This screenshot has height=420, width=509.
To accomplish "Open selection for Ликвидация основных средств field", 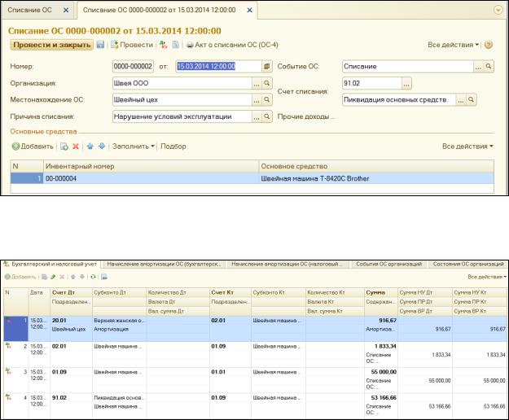I will point(461,100).
